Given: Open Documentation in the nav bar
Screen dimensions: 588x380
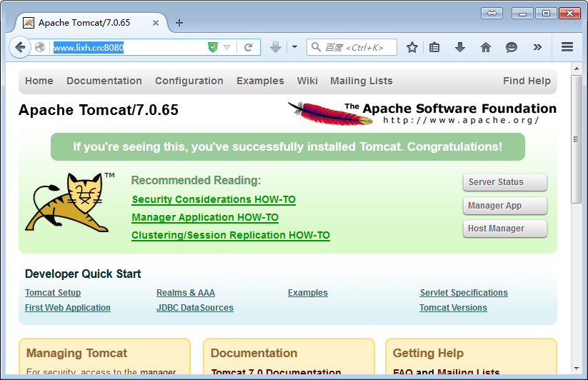Looking at the screenshot, I should click(104, 81).
